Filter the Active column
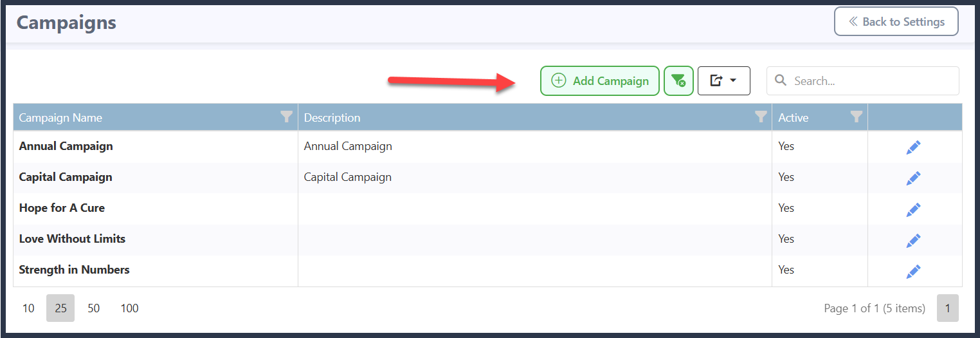The height and width of the screenshot is (338, 980). [x=856, y=117]
